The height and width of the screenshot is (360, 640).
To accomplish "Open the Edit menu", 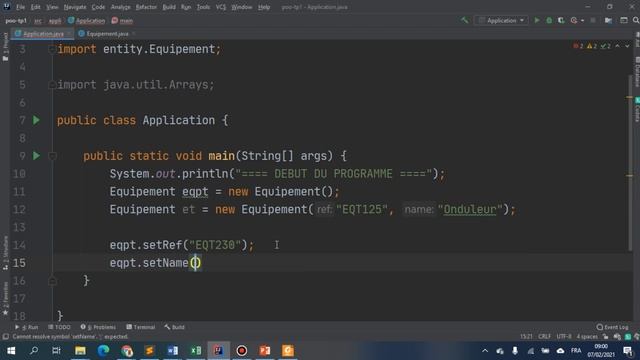I will pos(36,7).
